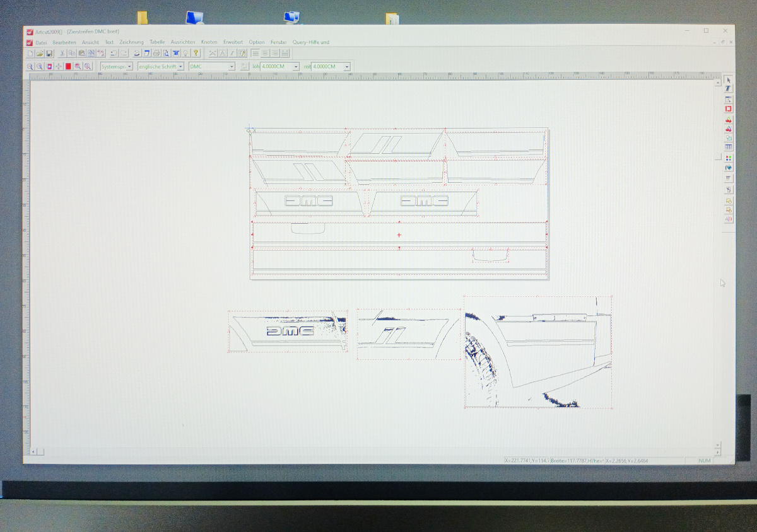The width and height of the screenshot is (757, 532).
Task: Open the Knoten menu
Action: pos(209,42)
